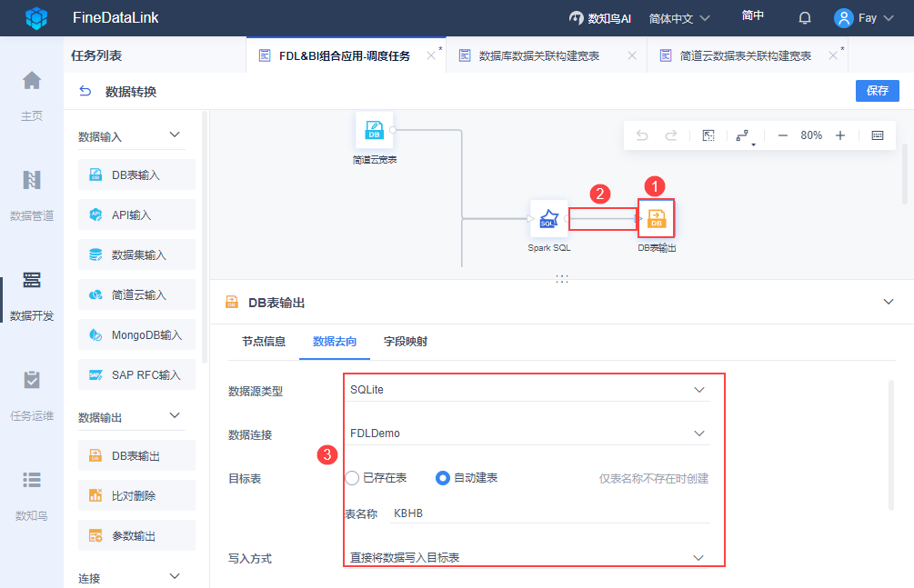Image resolution: width=914 pixels, height=588 pixels.
Task: Add MongoDB输入 operator
Action: coord(136,334)
